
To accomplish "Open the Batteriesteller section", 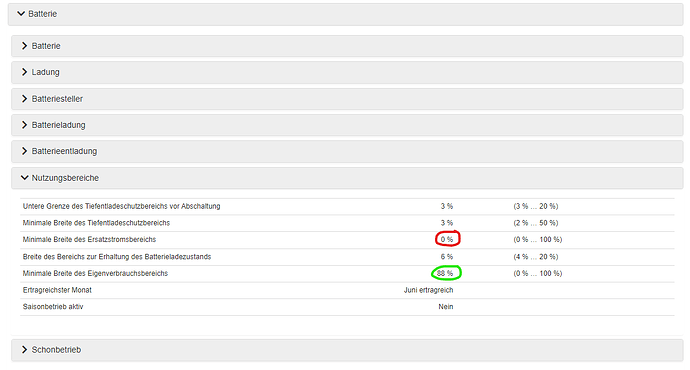I will 347,99.
